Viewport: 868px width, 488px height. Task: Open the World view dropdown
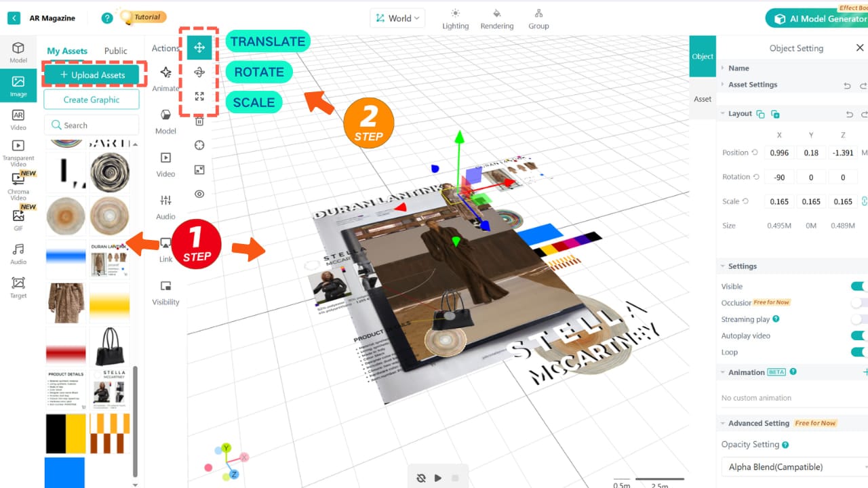coord(397,18)
